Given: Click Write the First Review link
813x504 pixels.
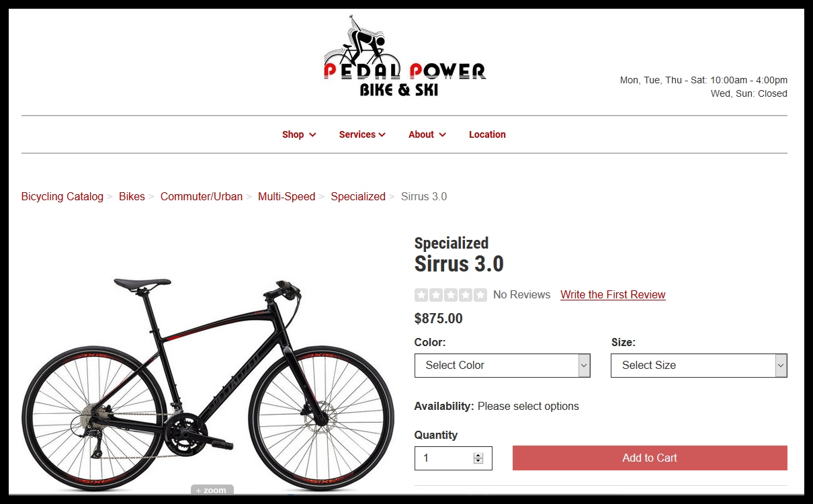Looking at the screenshot, I should click(x=613, y=294).
